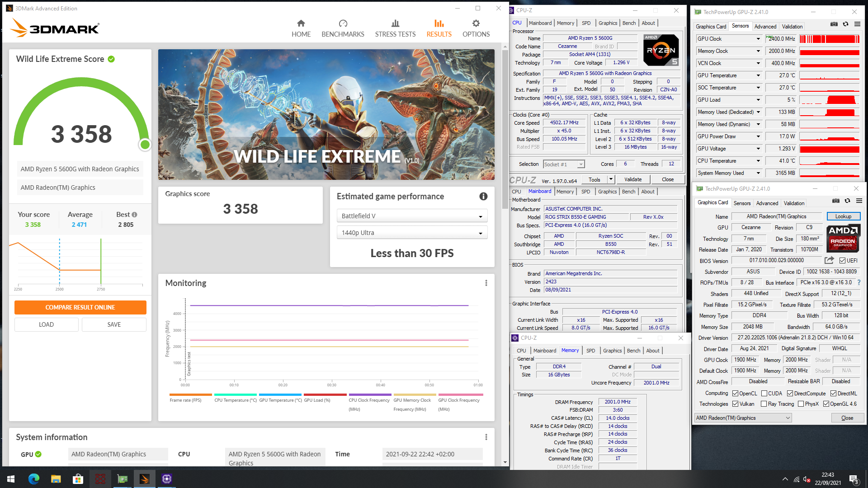
Task: Toggle the DirectCompute checkbox
Action: [x=790, y=394]
